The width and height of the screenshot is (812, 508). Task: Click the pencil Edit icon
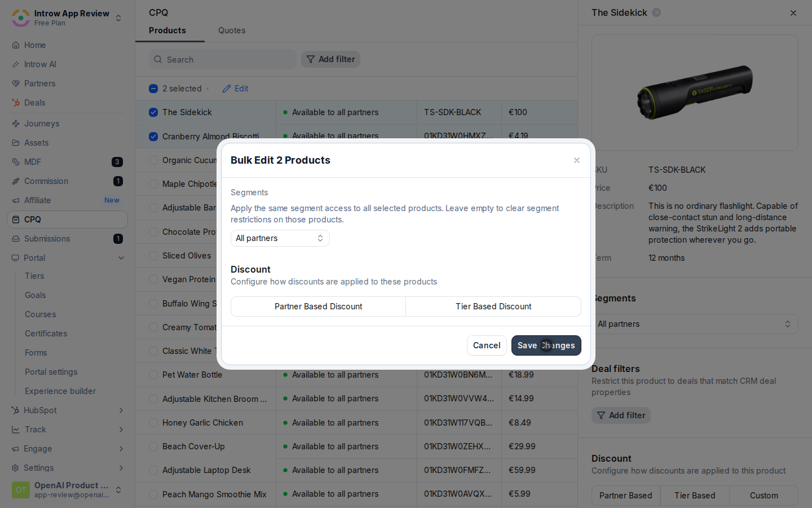(227, 89)
